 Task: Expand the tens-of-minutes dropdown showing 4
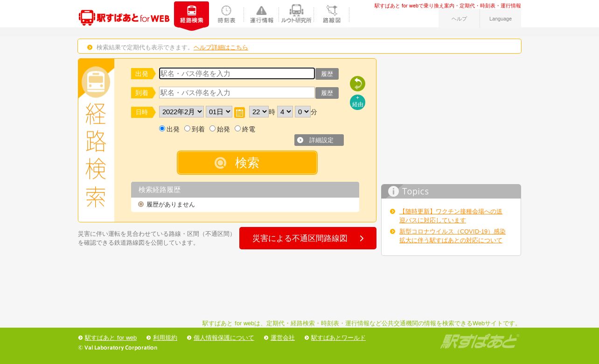click(x=285, y=112)
